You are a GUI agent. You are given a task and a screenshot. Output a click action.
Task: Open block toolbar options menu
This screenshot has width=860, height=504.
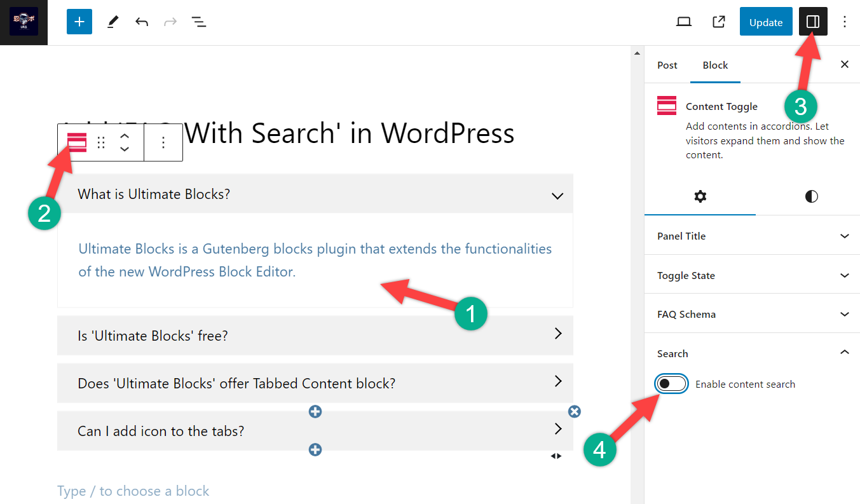point(163,142)
